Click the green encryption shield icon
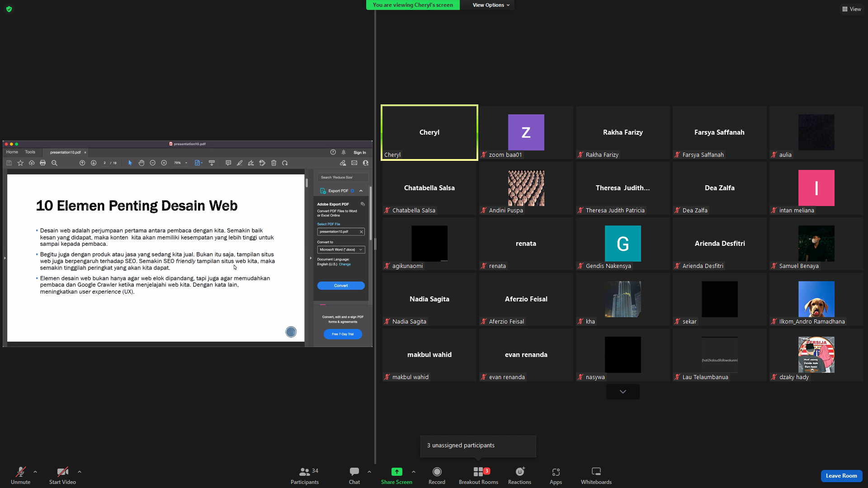The image size is (868, 488). pos(9,9)
